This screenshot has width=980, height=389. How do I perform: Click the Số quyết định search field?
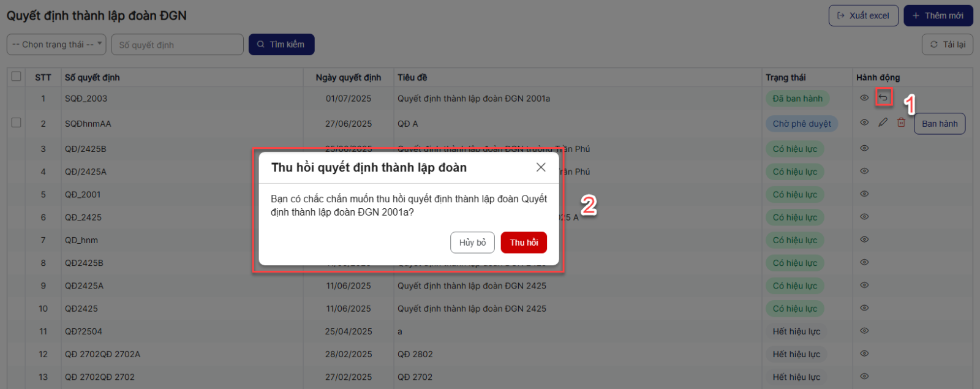point(177,45)
